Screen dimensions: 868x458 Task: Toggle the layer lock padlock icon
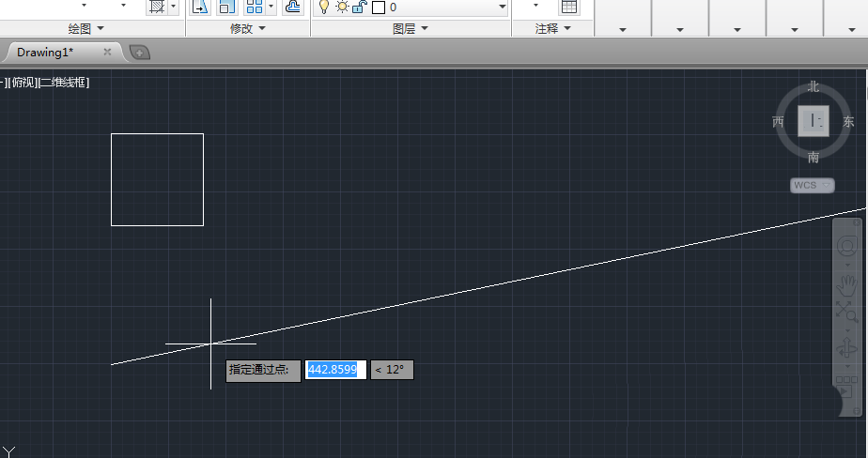click(359, 7)
